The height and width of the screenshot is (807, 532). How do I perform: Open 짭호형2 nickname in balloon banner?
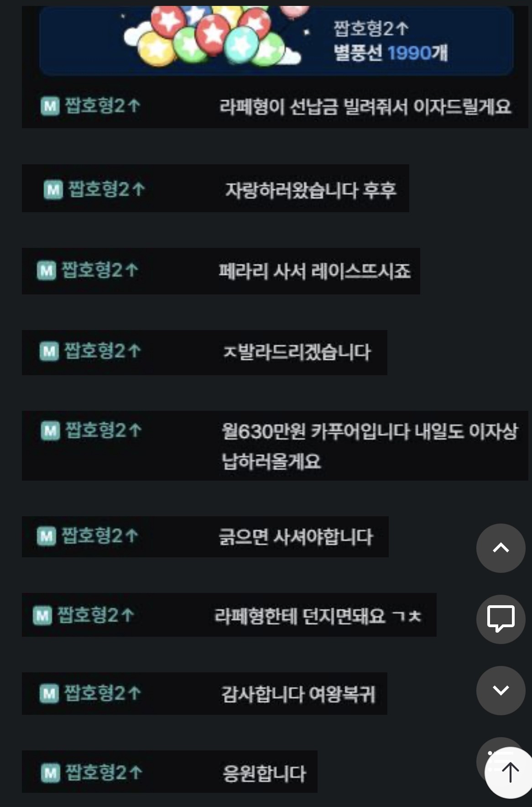[x=371, y=29]
